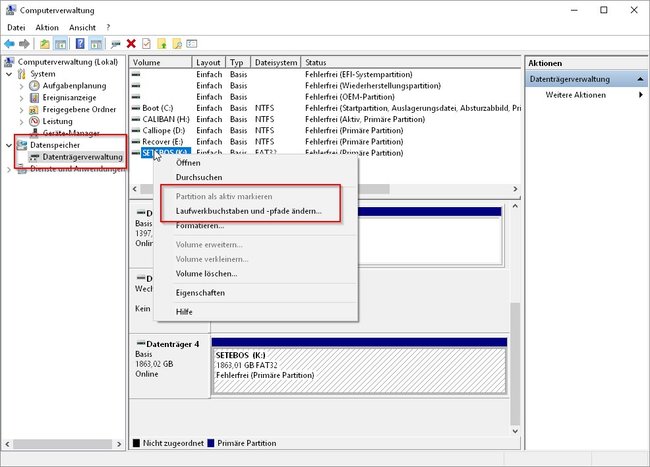
Task: Click the drive icon beside Boot (C:)
Action: (x=136, y=108)
